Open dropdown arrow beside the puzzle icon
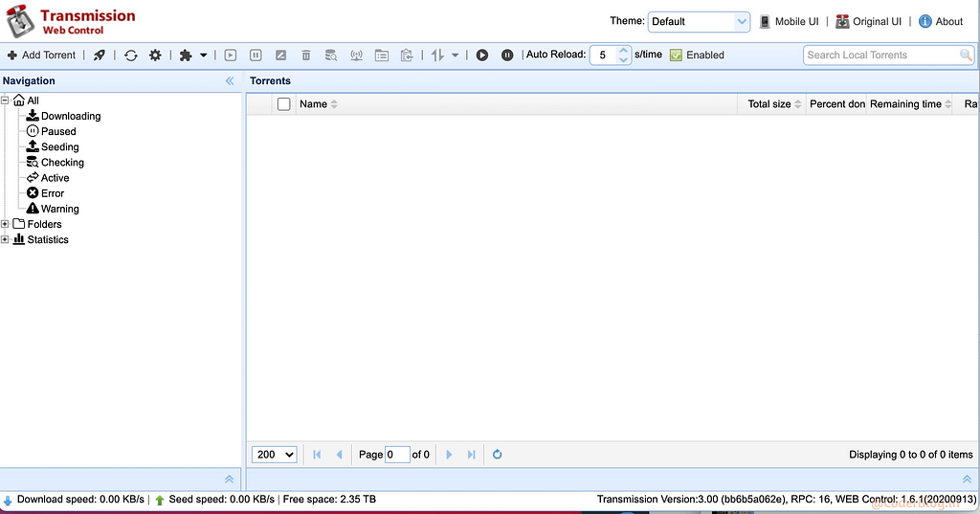Image resolution: width=980 pixels, height=514 pixels. (203, 55)
